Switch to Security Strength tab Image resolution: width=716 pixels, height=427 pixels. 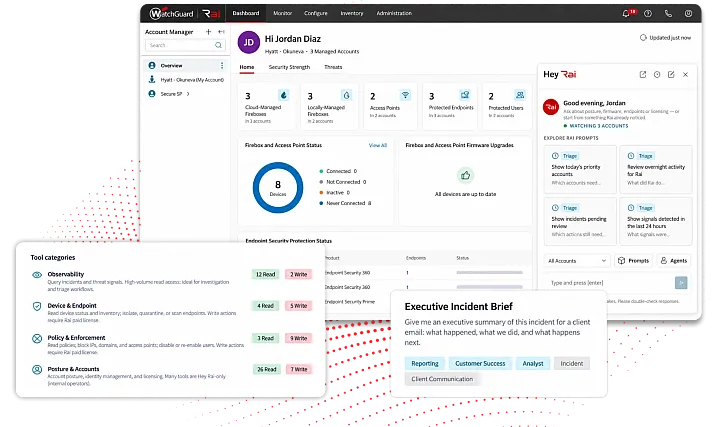[289, 67]
